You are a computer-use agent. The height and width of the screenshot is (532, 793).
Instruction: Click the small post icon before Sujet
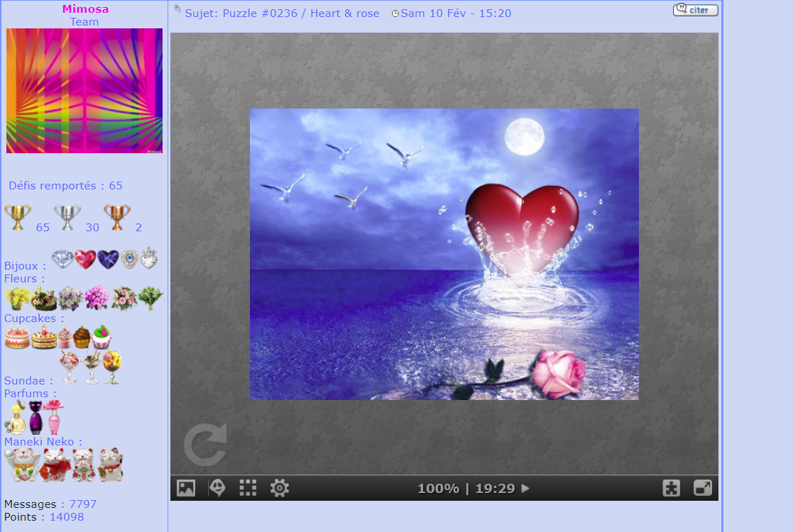point(177,9)
